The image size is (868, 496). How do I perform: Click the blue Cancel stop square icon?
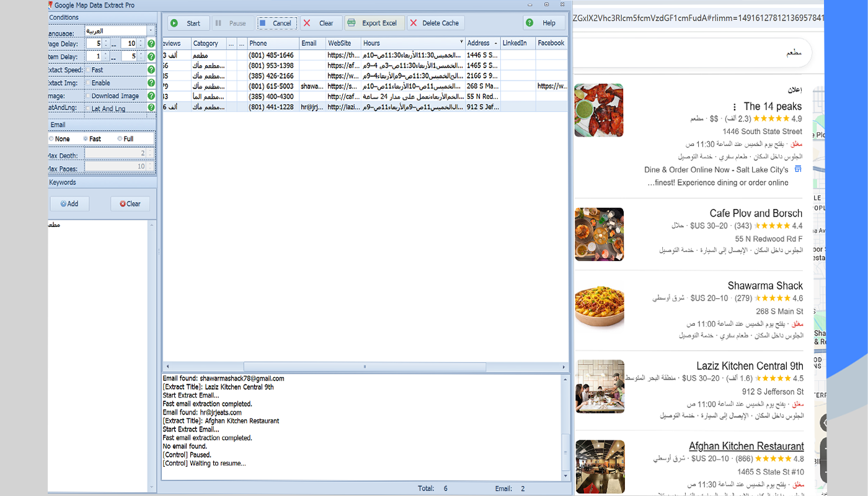click(x=263, y=23)
